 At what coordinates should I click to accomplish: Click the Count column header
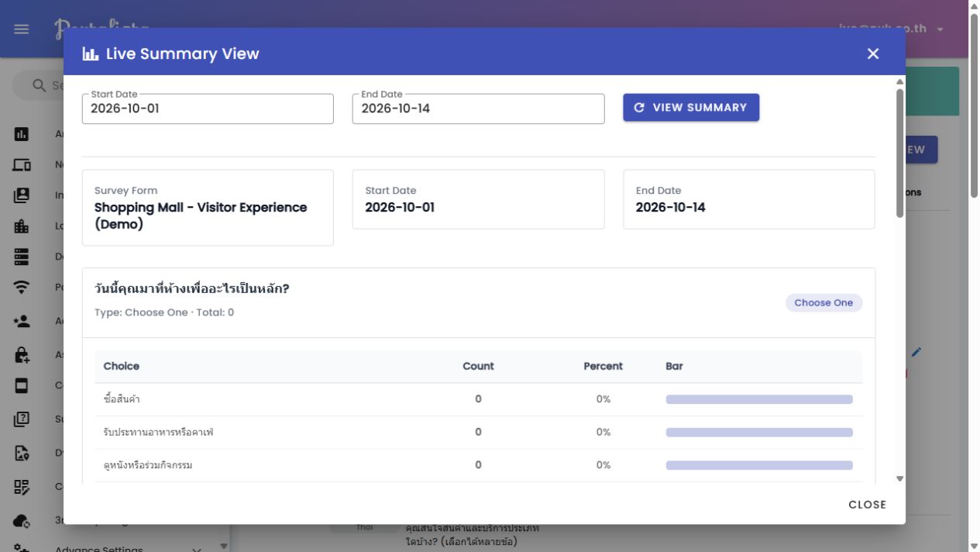pyautogui.click(x=478, y=366)
